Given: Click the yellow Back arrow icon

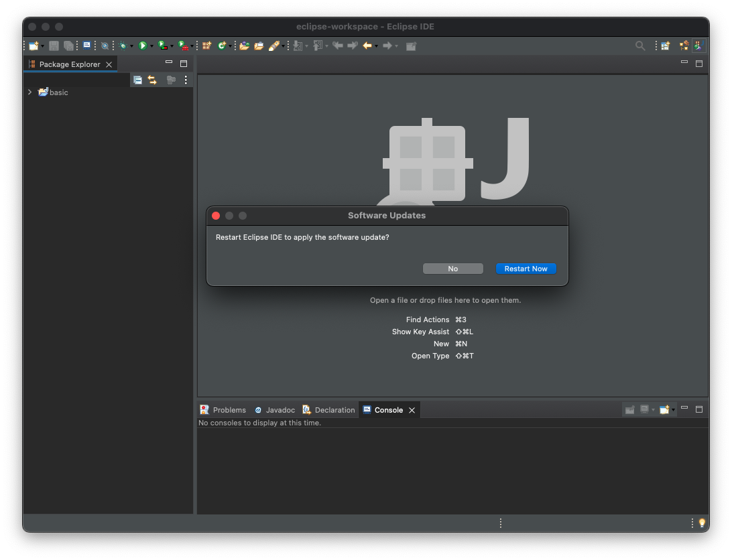Looking at the screenshot, I should (x=367, y=46).
